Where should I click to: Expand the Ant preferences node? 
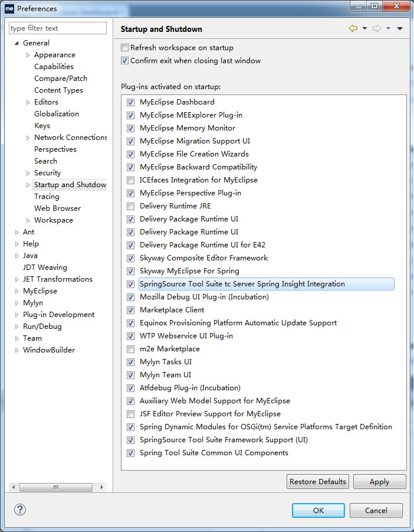(x=17, y=232)
